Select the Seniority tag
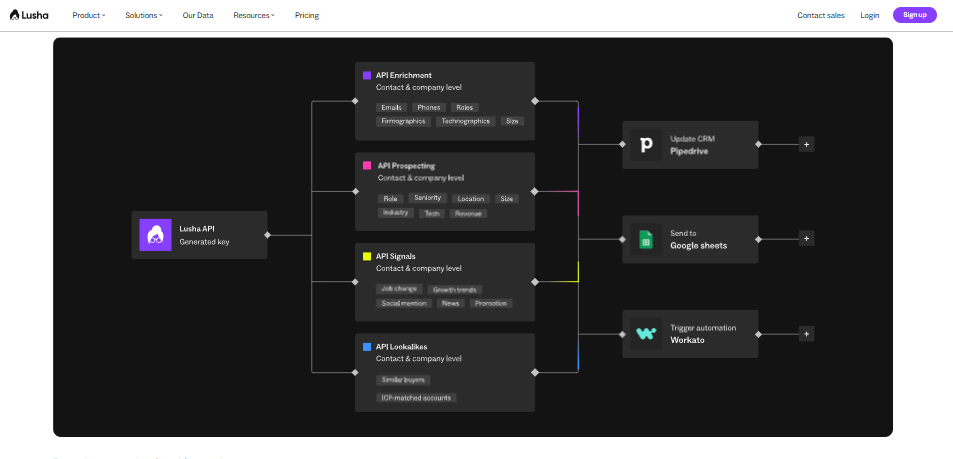 click(428, 198)
